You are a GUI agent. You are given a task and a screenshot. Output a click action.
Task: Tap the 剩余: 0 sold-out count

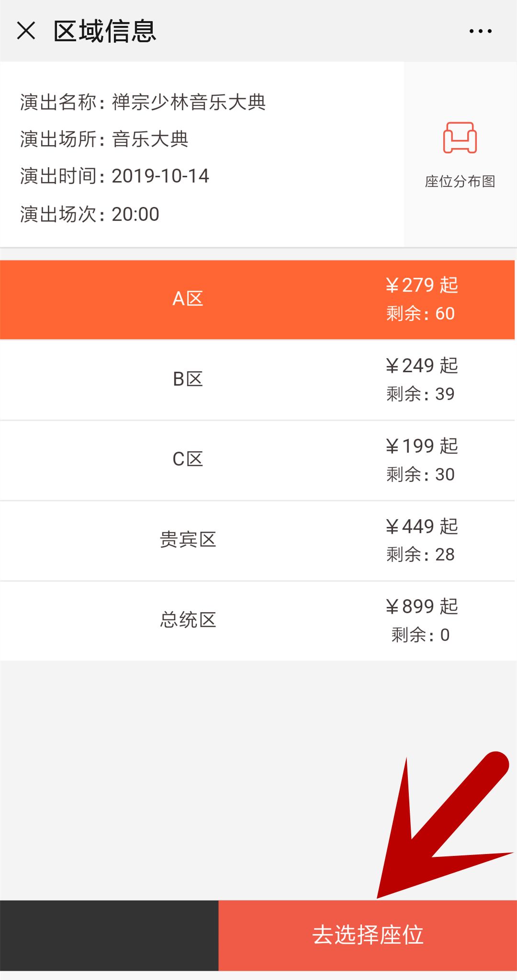(x=420, y=635)
